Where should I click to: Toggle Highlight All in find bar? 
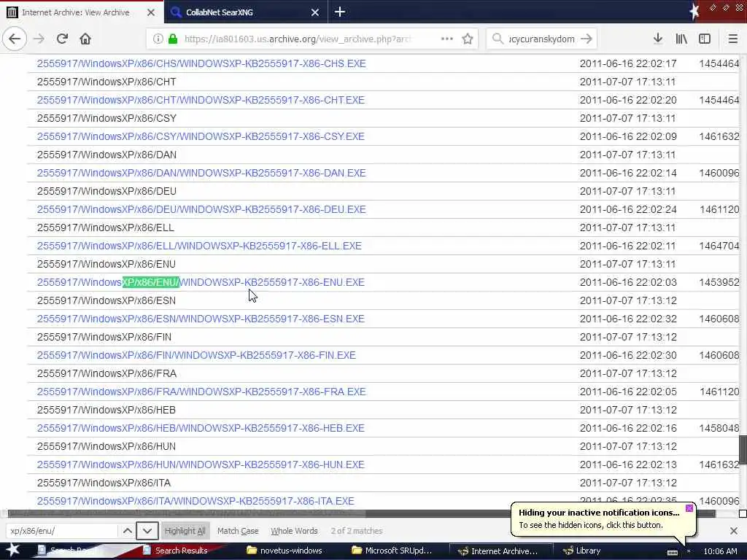(185, 531)
